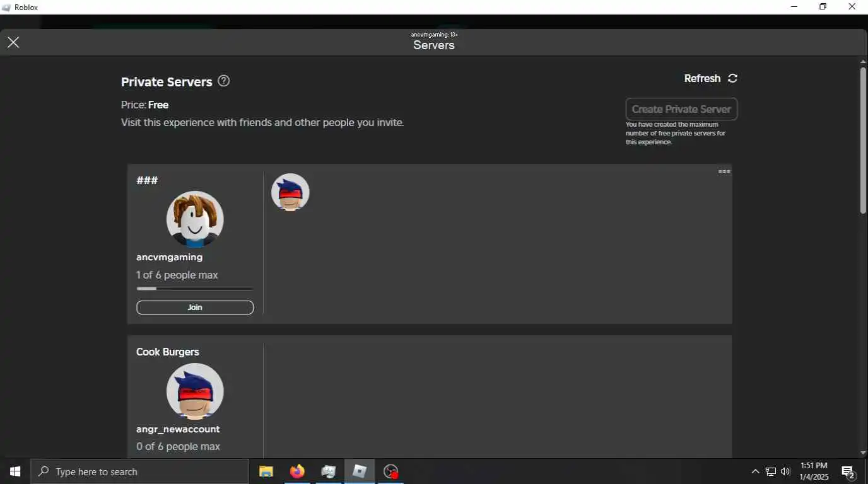Click the ### server occupancy progress bar
Viewport: 868px width, 484px height.
[x=195, y=289]
